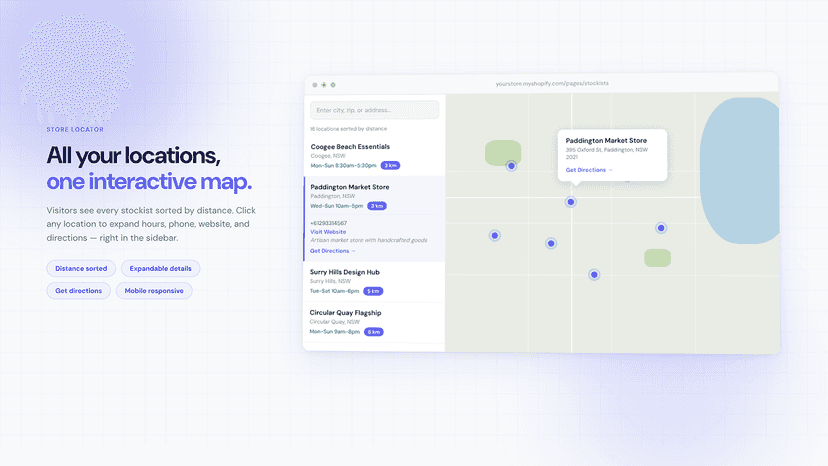The width and height of the screenshot is (828, 466).
Task: Click the Surry Hills, NSW subtitle
Action: coord(330,281)
